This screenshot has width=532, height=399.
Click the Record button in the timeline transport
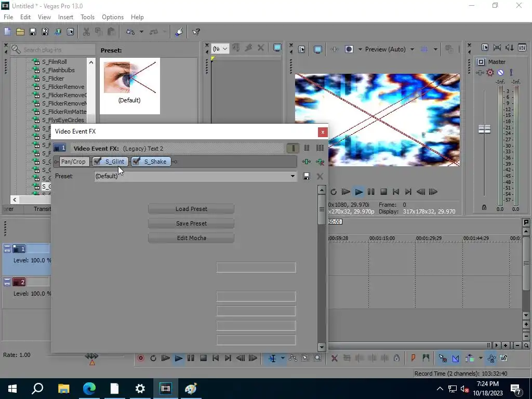pos(141,358)
